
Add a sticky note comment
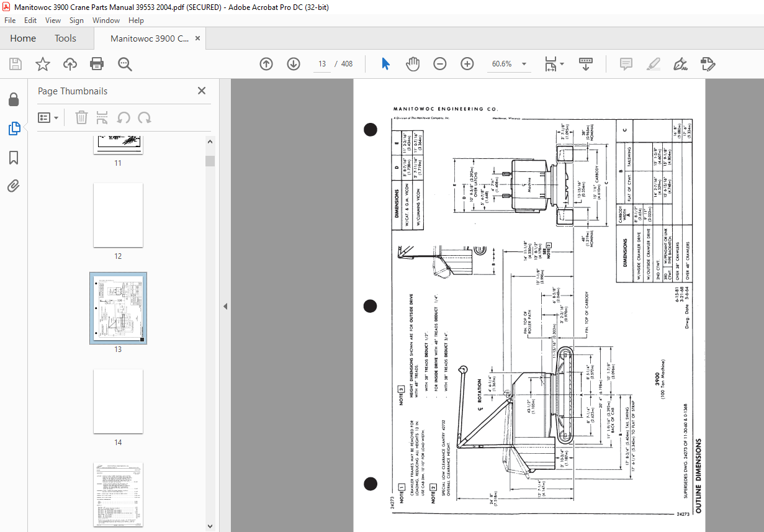(x=626, y=64)
